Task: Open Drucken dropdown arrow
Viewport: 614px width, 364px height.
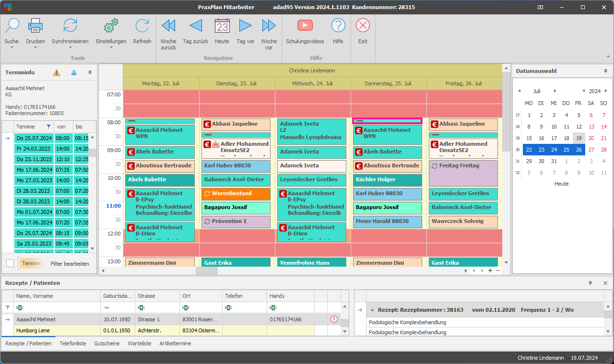Action: click(35, 47)
